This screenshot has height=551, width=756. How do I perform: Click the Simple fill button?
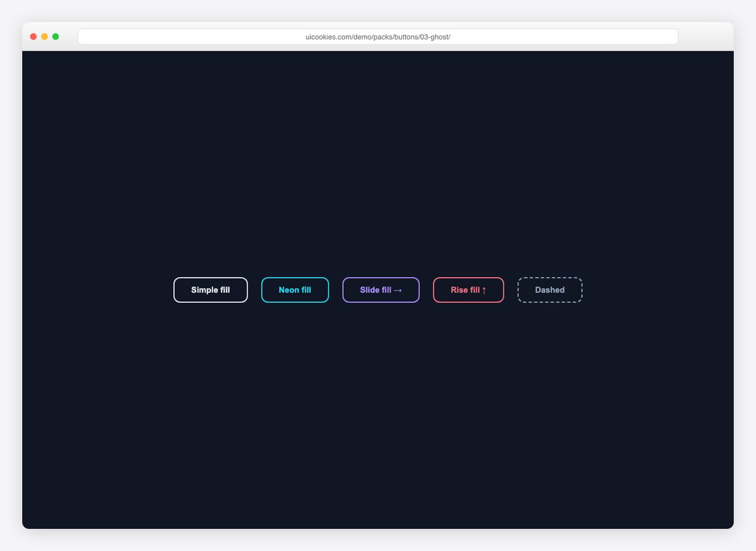[x=210, y=290]
